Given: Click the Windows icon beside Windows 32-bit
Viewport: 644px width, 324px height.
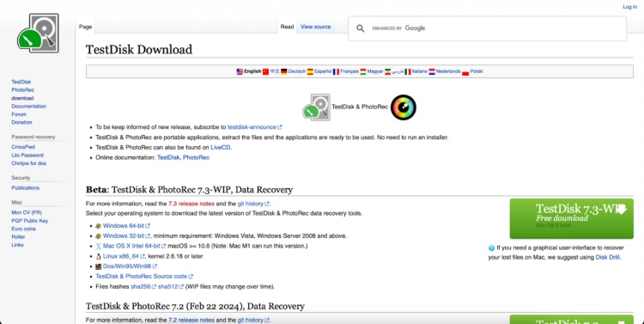Looking at the screenshot, I should (98, 236).
